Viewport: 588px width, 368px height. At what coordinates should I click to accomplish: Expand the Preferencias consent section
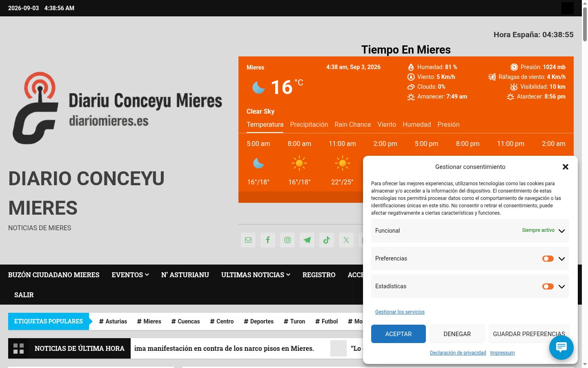point(562,259)
